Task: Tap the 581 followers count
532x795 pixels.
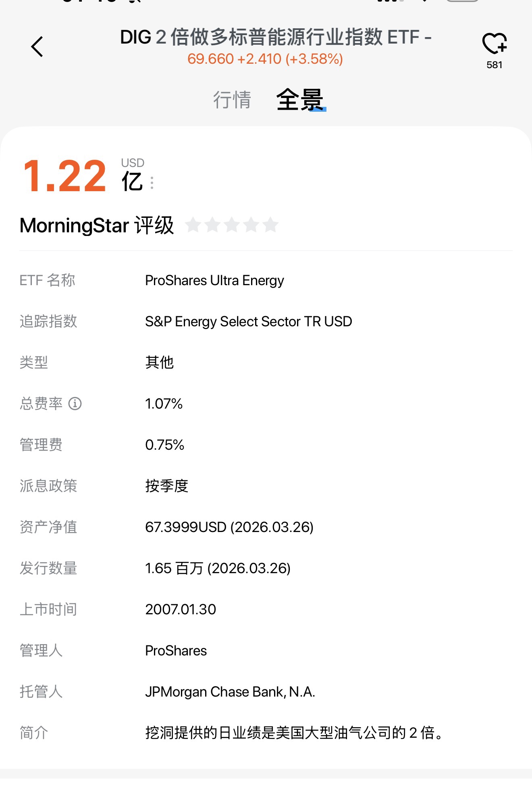Action: [x=494, y=65]
